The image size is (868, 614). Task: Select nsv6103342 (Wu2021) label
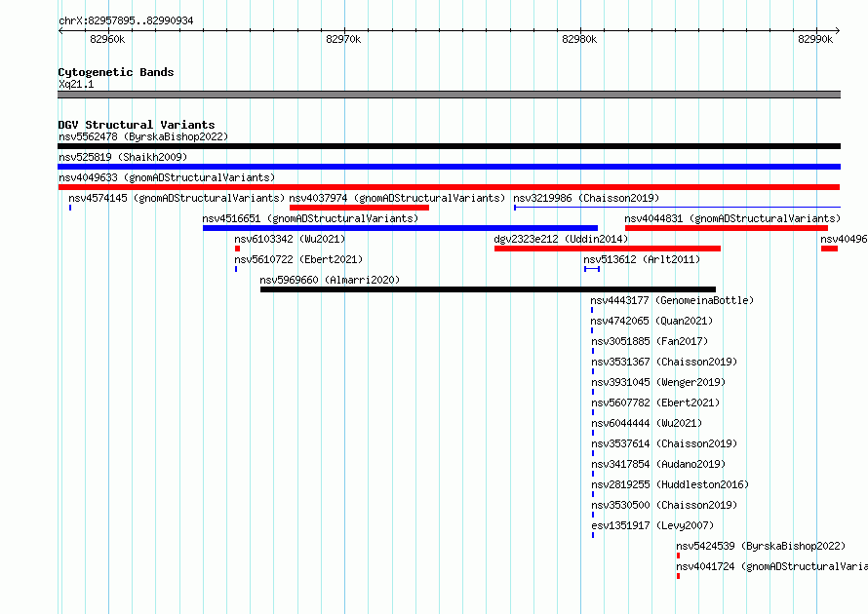290,239
